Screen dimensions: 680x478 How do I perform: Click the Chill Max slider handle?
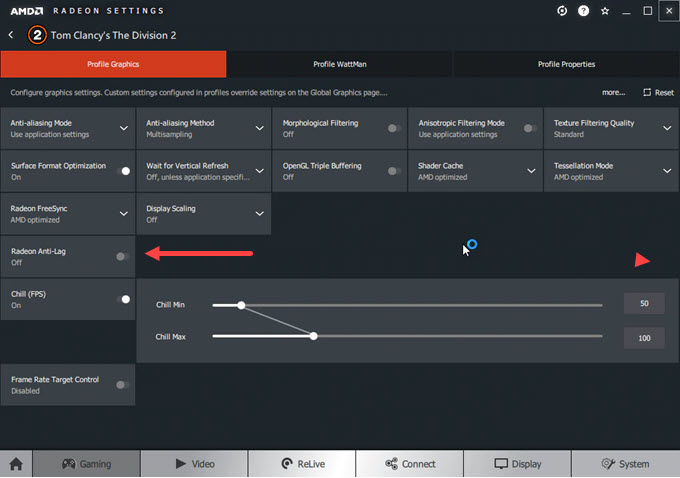(314, 336)
